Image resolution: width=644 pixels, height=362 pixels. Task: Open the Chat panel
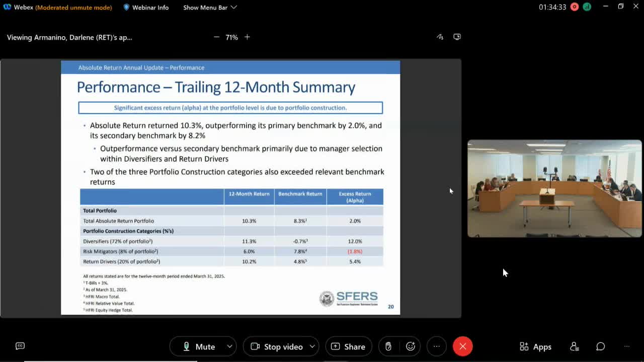point(601,346)
